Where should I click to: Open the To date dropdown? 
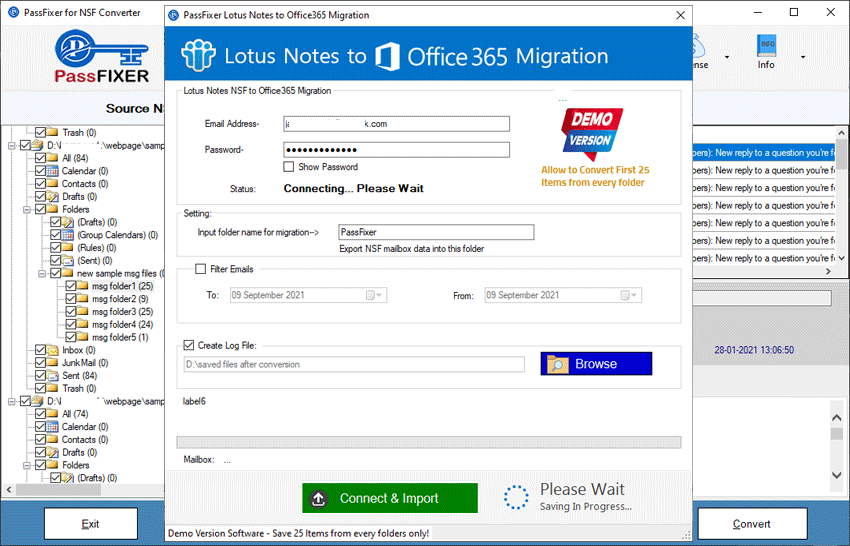[379, 295]
